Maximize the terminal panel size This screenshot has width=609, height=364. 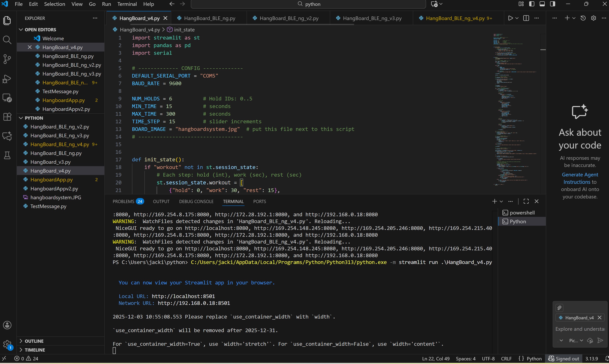[x=526, y=201]
